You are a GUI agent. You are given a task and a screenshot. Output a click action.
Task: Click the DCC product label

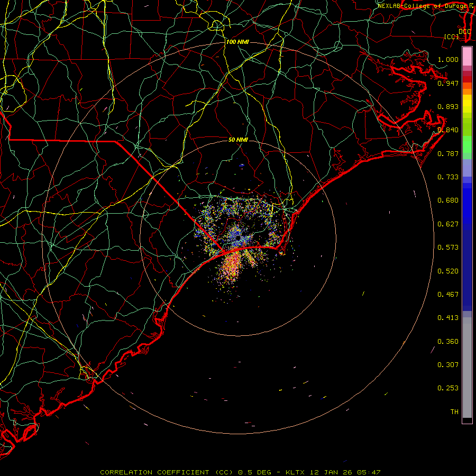(464, 32)
